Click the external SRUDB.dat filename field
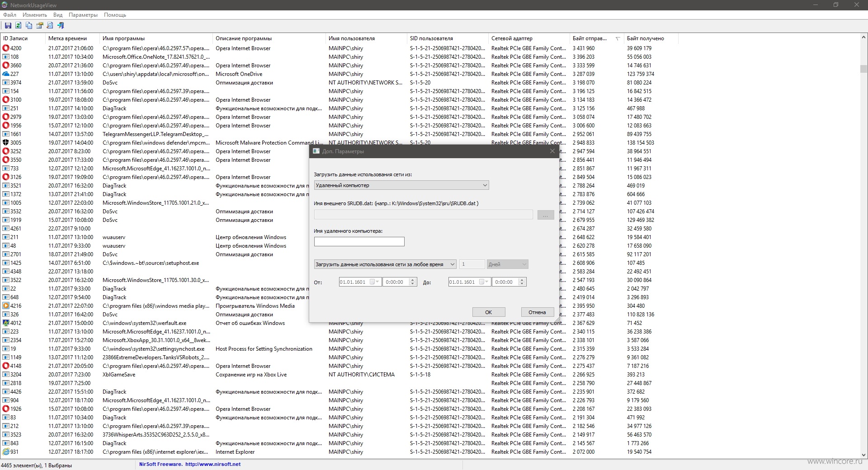The width and height of the screenshot is (868, 470). coord(424,215)
